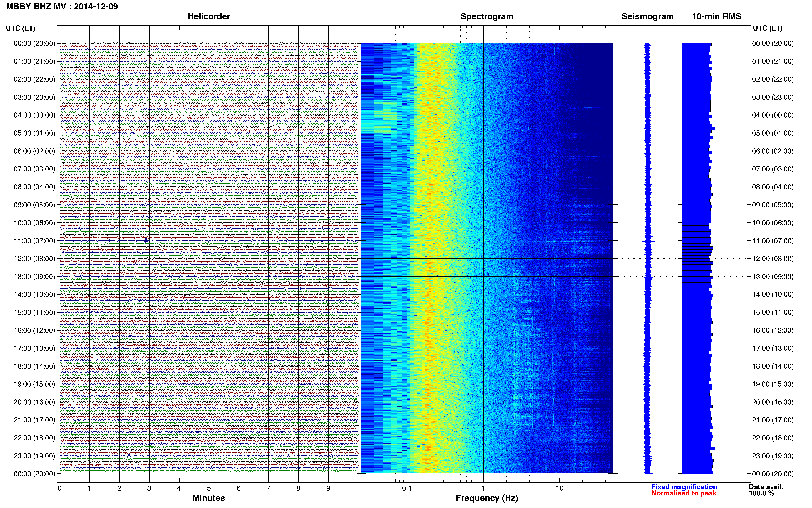This screenshot has height=508, width=812.
Task: Click the 9 minute tick label
Action: pyautogui.click(x=328, y=488)
